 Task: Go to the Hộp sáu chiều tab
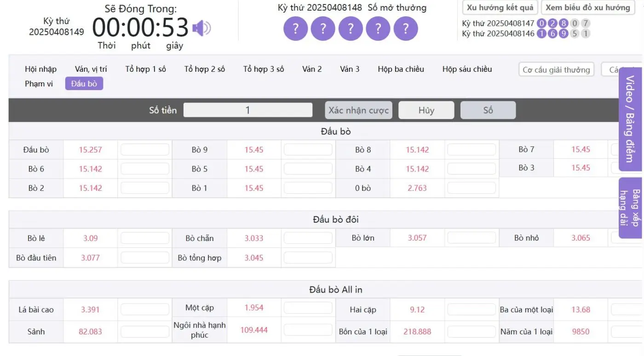467,69
